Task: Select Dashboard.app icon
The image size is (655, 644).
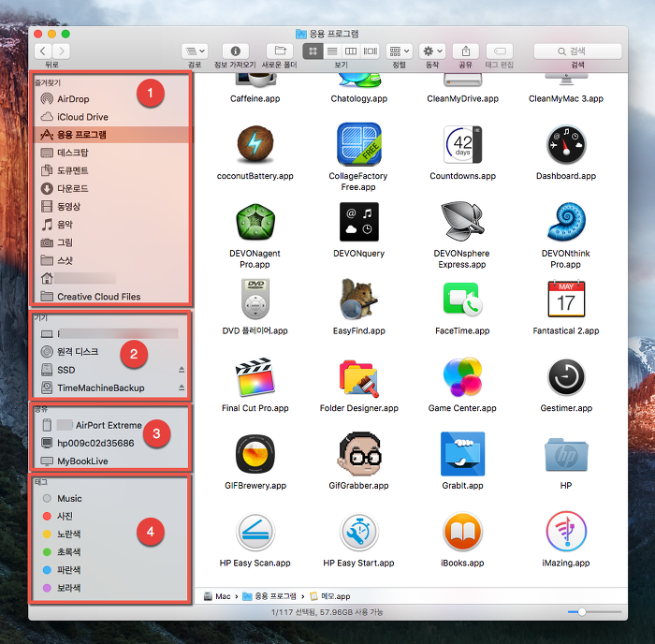Action: [566, 144]
